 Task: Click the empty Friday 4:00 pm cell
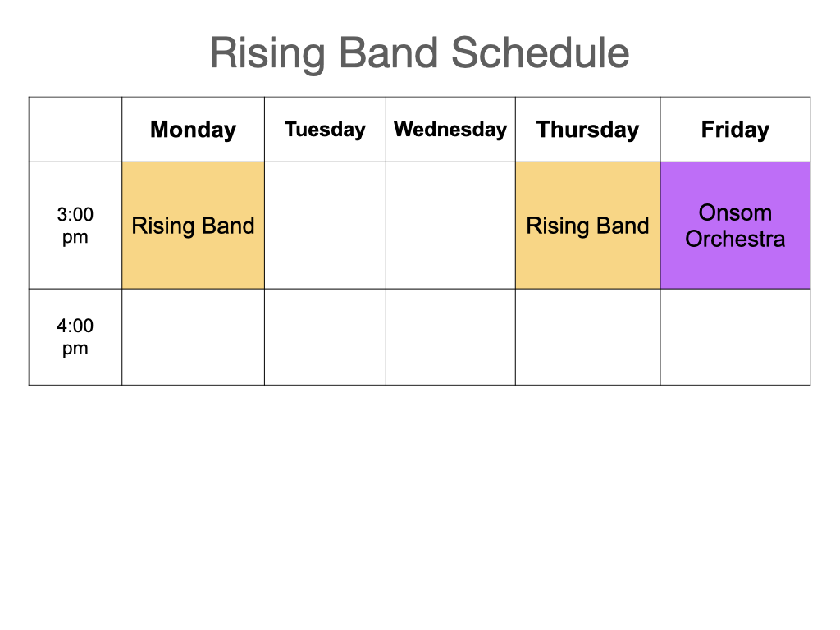click(x=735, y=337)
